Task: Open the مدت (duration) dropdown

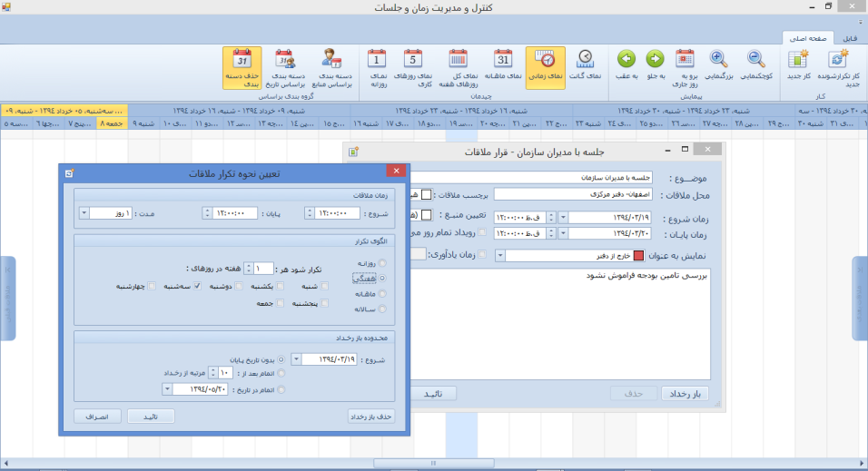Action: pyautogui.click(x=84, y=213)
